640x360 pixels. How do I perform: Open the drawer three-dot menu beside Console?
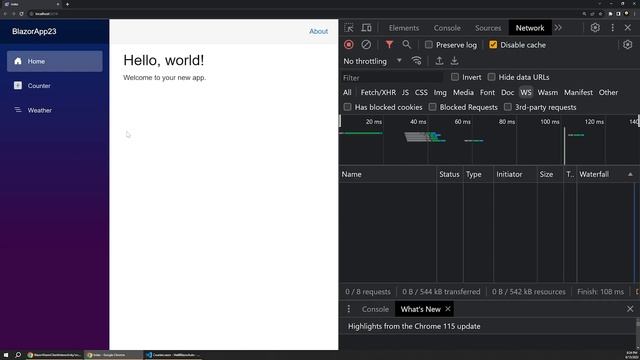tap(349, 309)
